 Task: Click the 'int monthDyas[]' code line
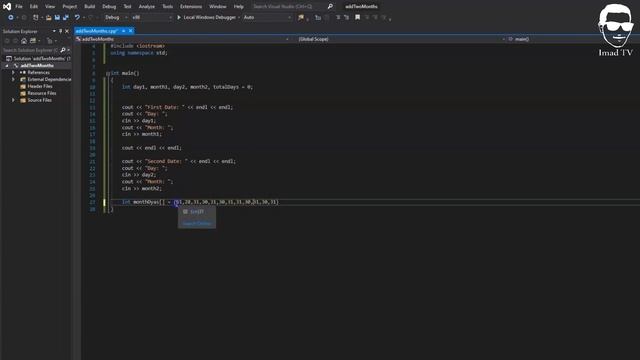click(200, 202)
